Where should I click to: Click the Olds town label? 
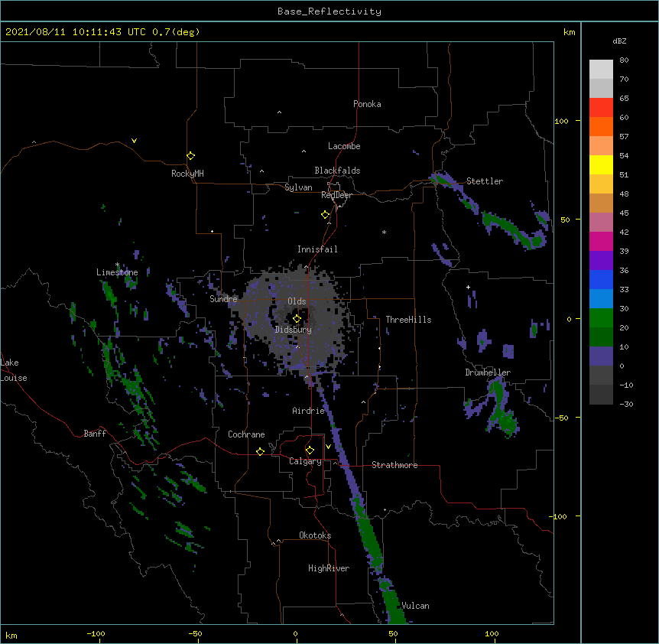pos(297,301)
